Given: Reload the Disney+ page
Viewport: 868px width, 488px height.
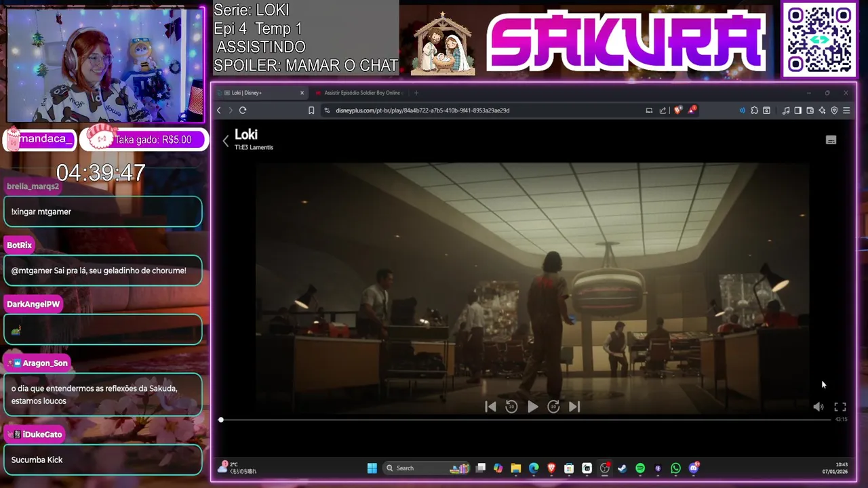Looking at the screenshot, I should point(243,110).
